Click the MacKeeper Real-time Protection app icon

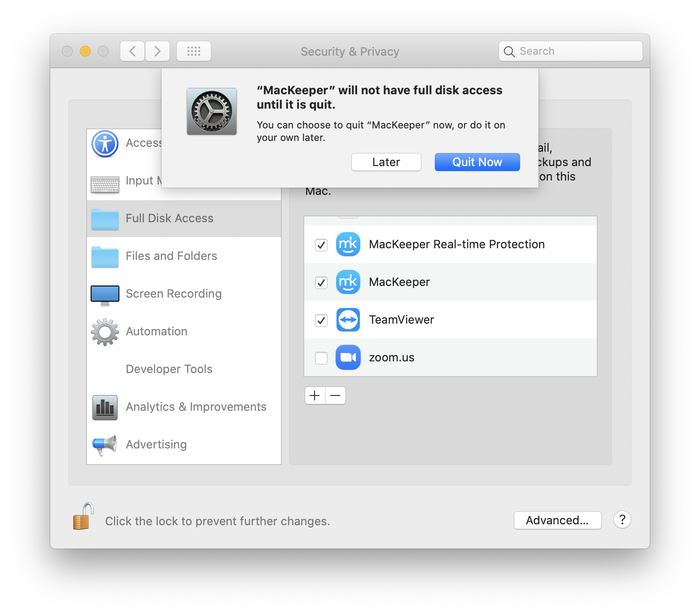pos(348,244)
